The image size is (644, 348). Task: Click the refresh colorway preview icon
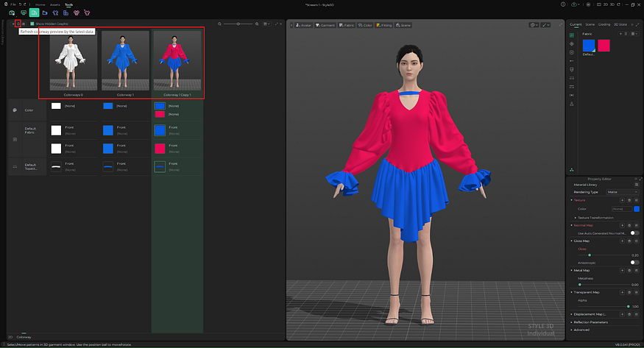pos(18,24)
